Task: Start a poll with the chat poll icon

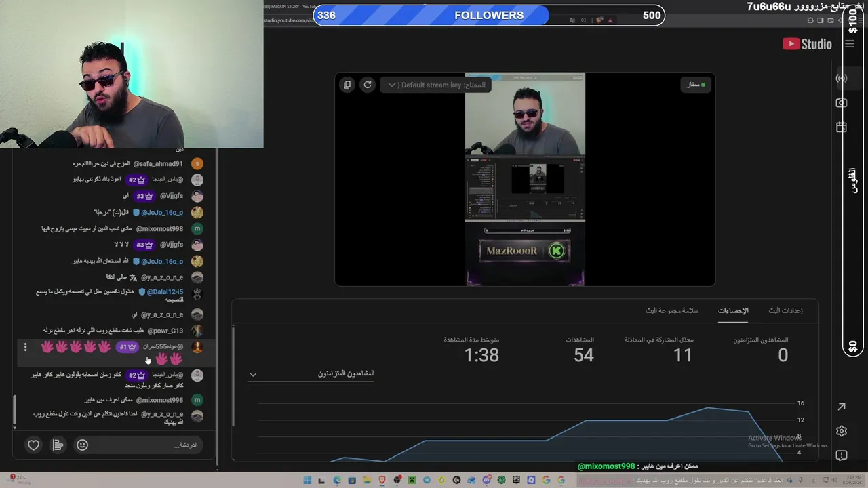Action: coord(58,445)
